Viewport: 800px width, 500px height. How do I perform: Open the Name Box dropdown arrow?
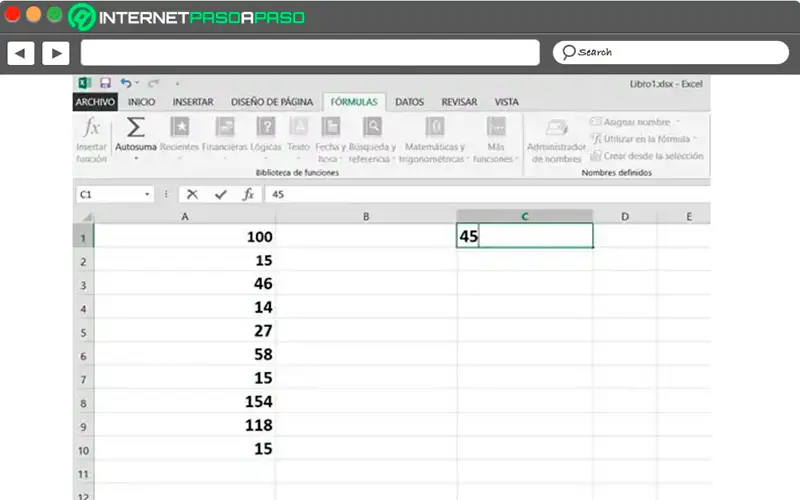click(x=147, y=194)
